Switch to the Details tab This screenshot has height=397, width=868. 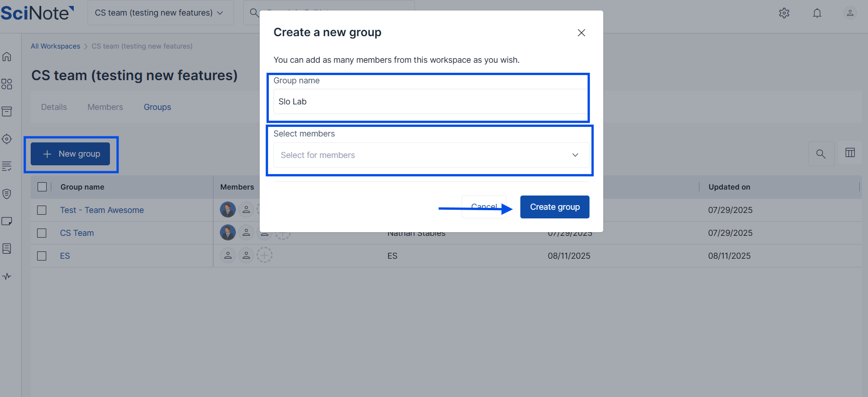[x=54, y=107]
